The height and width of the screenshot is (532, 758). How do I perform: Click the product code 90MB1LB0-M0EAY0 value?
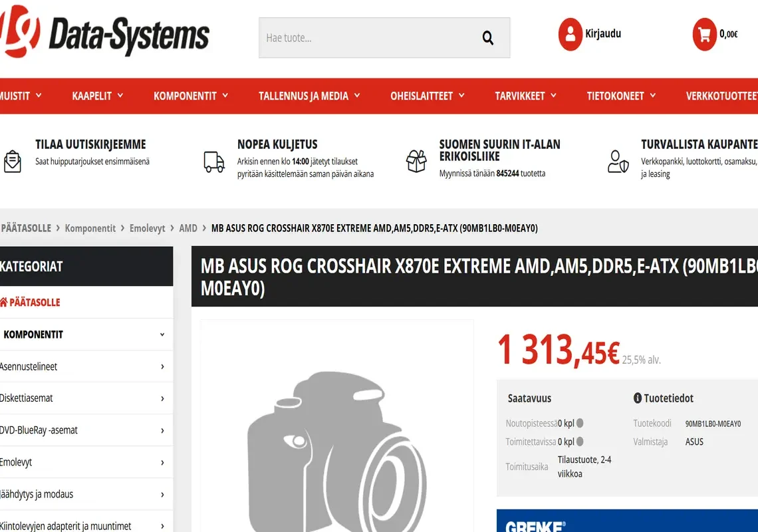coord(713,424)
